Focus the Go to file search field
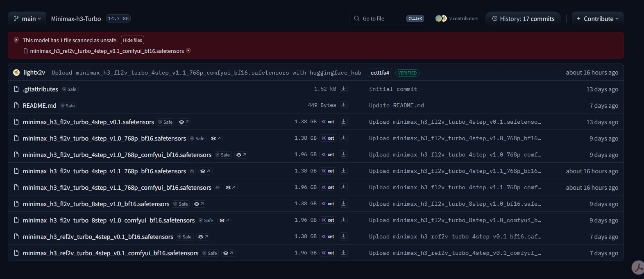This screenshot has height=279, width=644. [x=389, y=18]
